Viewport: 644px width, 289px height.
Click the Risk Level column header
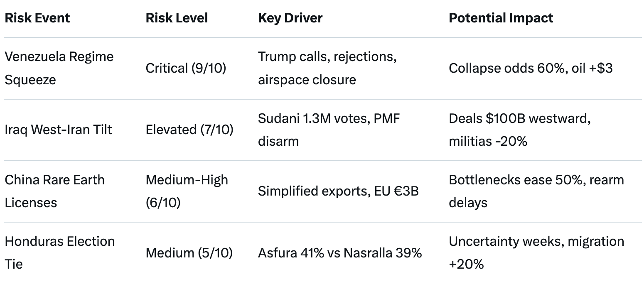177,18
